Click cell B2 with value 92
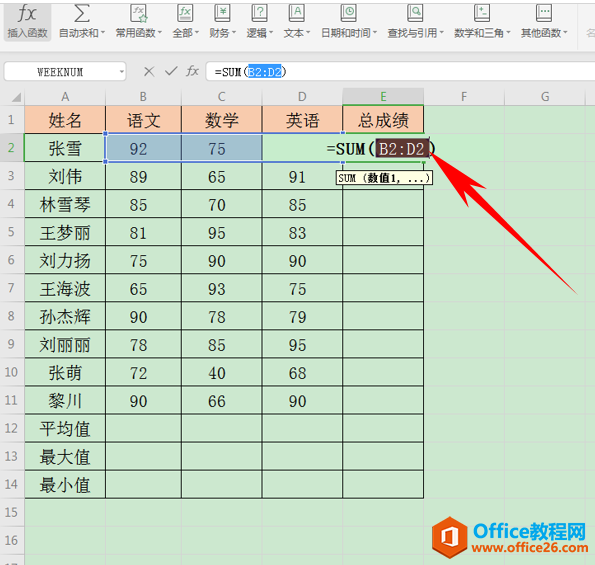The height and width of the screenshot is (565, 595). 143,148
